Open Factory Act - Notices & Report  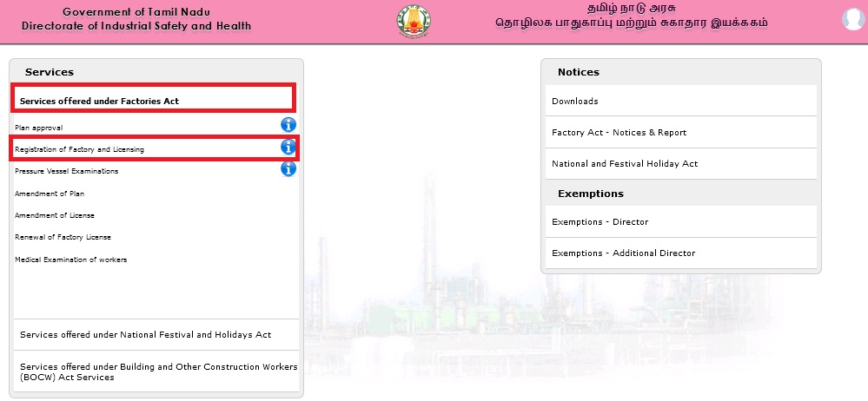681,132
